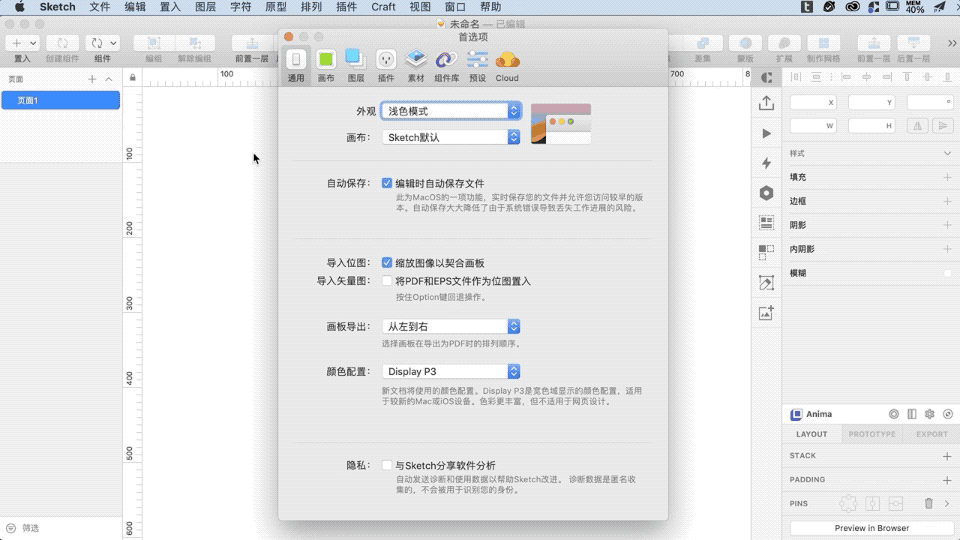Toggle the 模糊 blur checkbox

(947, 273)
